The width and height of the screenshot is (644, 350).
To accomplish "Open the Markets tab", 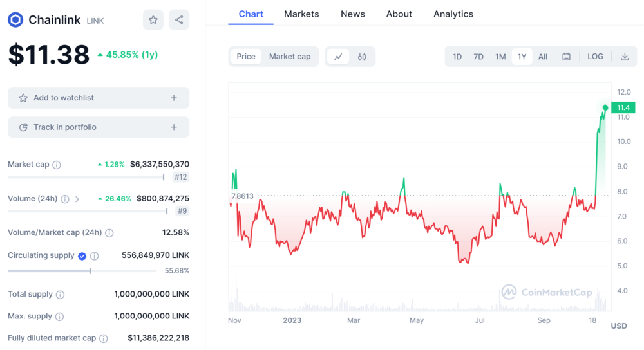I will point(301,14).
